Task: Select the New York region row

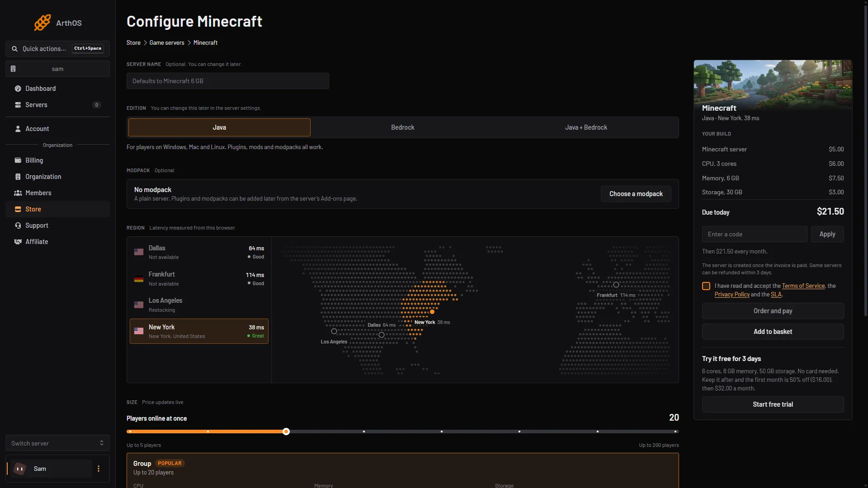Action: point(199,331)
